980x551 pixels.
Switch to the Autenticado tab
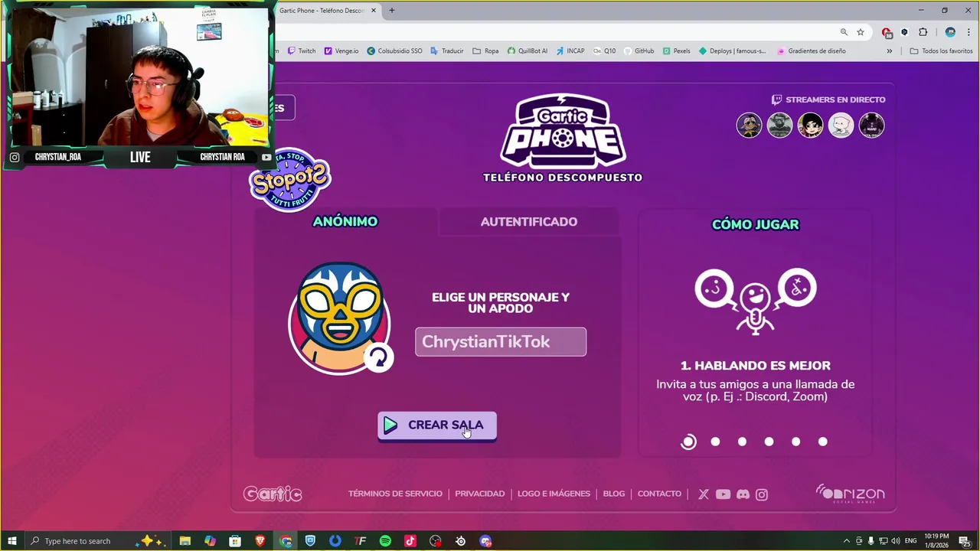coord(529,222)
